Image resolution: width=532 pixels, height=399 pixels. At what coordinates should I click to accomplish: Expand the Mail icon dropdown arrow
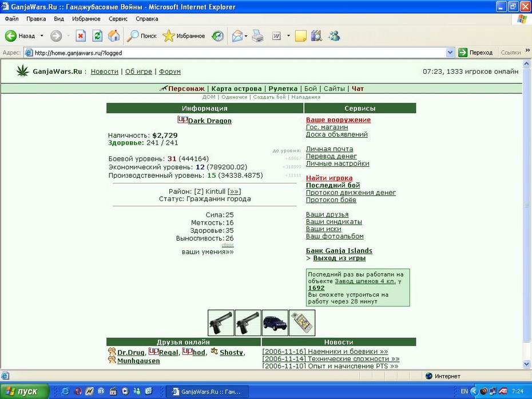pos(246,35)
